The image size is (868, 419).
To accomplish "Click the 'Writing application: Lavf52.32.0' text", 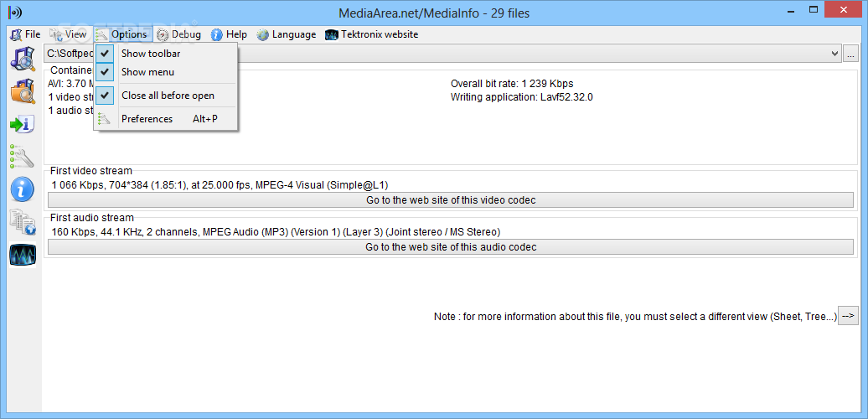I will point(522,97).
